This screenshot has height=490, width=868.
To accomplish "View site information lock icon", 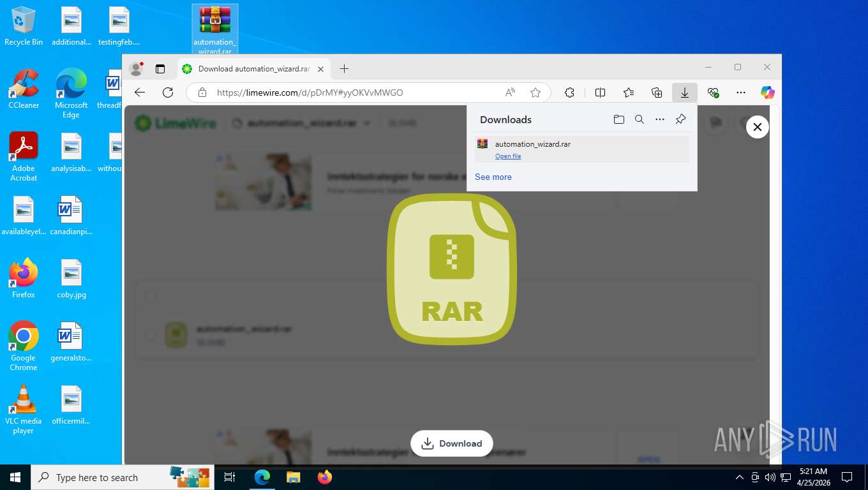I will pos(202,93).
